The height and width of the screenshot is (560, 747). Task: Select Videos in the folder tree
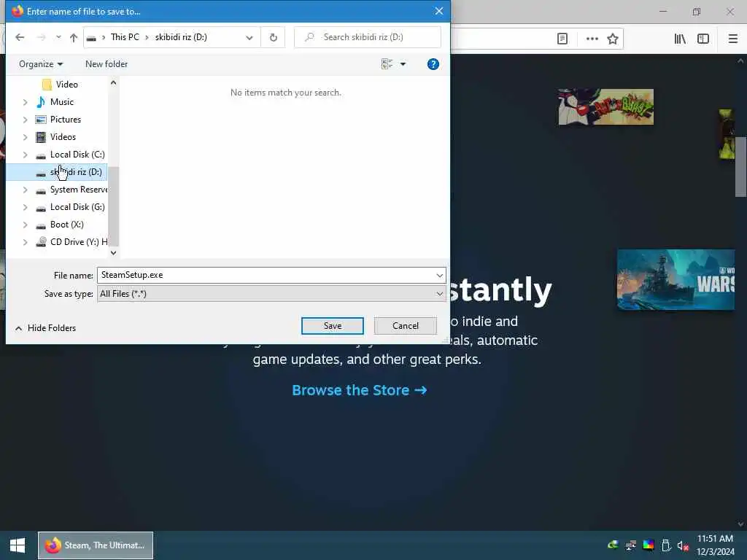point(55,137)
